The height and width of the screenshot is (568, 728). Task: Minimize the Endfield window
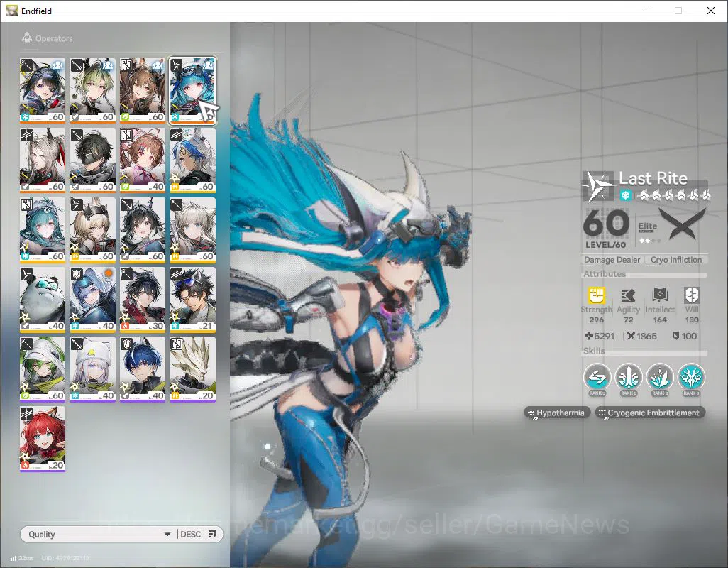point(646,11)
